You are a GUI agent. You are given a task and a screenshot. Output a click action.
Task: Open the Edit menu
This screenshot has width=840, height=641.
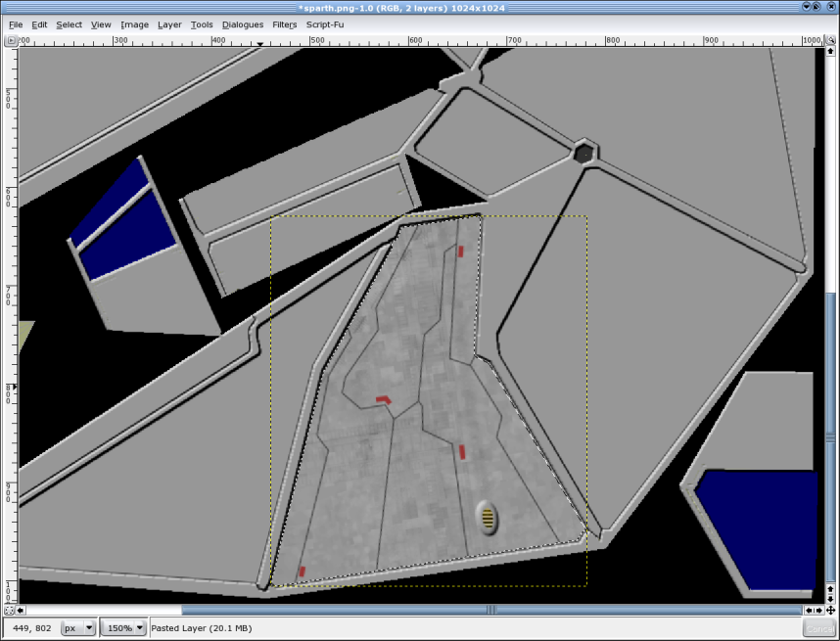(39, 24)
